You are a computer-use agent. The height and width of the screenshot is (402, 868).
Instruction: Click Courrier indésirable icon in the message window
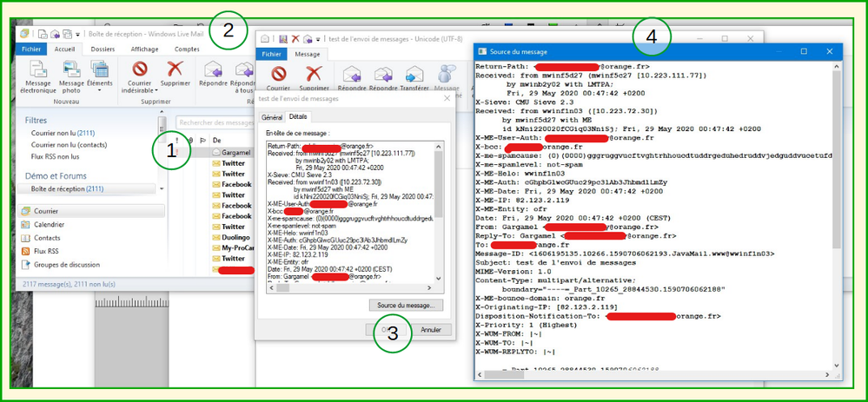pyautogui.click(x=279, y=74)
